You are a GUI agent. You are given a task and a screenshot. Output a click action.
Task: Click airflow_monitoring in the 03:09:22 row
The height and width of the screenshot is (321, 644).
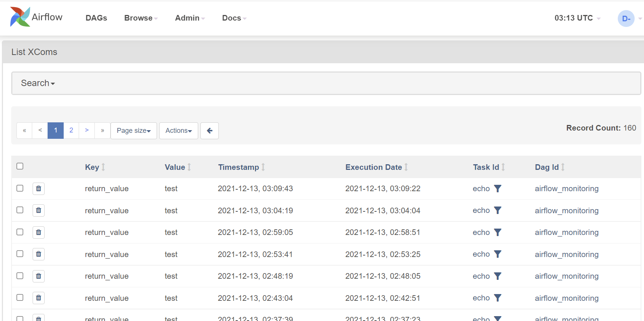(x=567, y=189)
